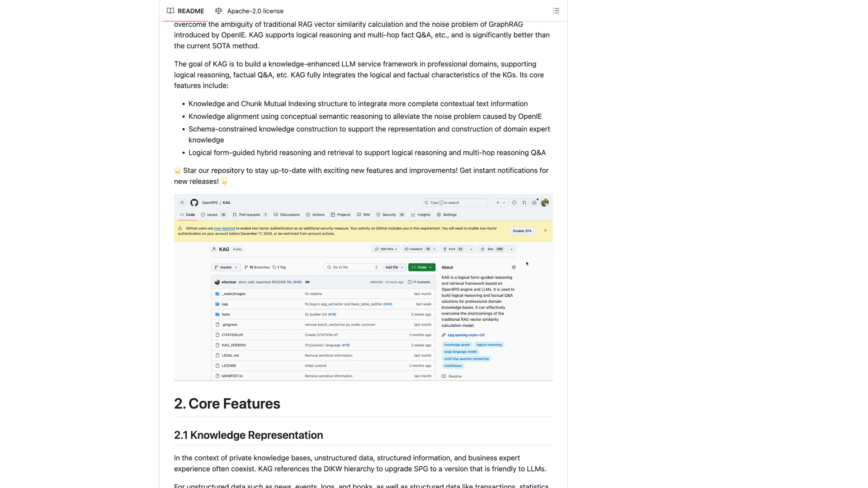Viewport: 868px width, 488px height.
Task: Click the "2. Core Features" heading
Action: [227, 404]
